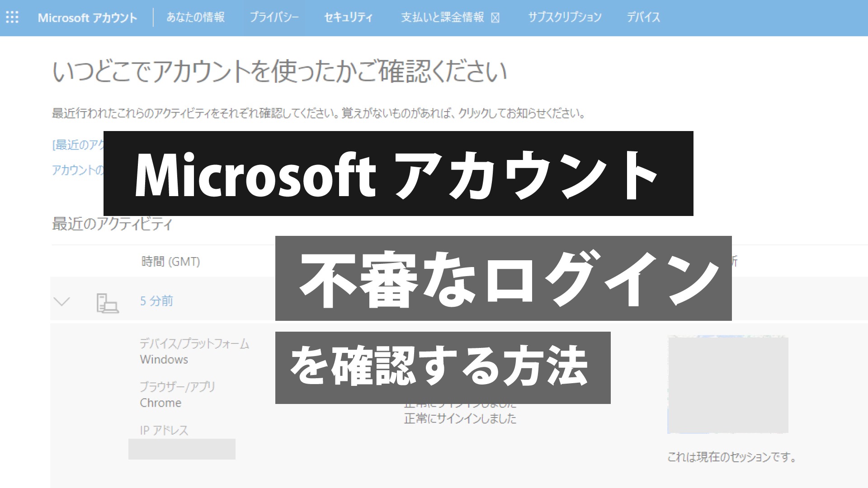Click the 時間 (GMT) column header
This screenshot has height=488, width=868.
pos(170,262)
